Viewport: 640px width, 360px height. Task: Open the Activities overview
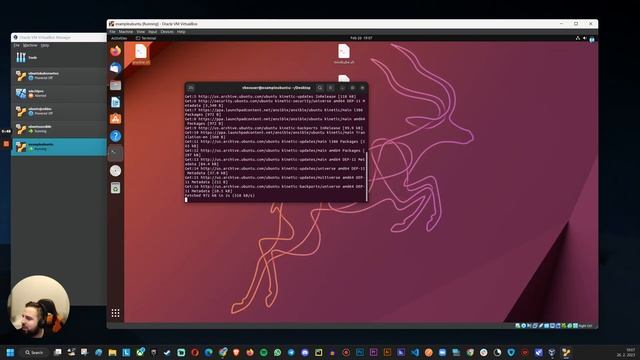pyautogui.click(x=119, y=38)
